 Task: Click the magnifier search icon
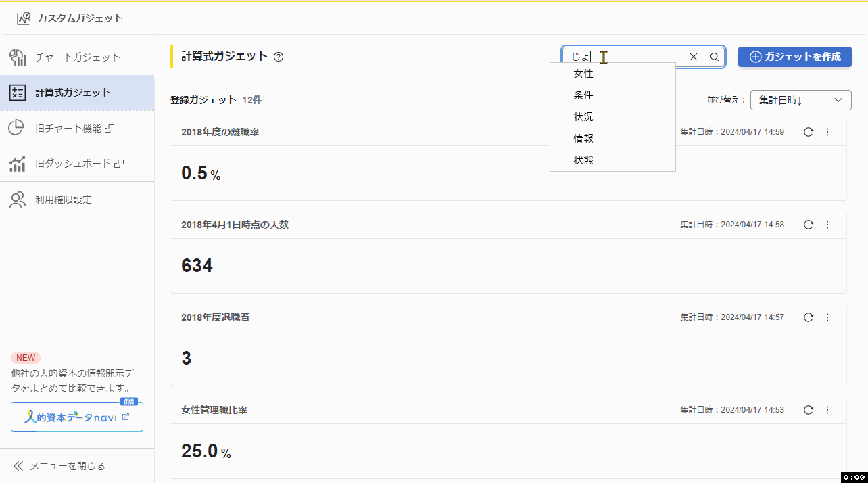715,57
